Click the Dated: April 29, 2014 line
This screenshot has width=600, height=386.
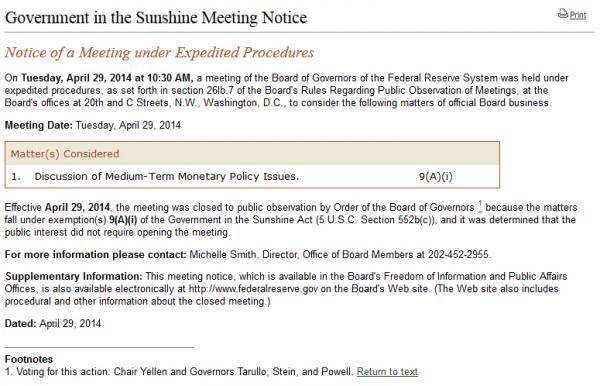click(x=53, y=323)
